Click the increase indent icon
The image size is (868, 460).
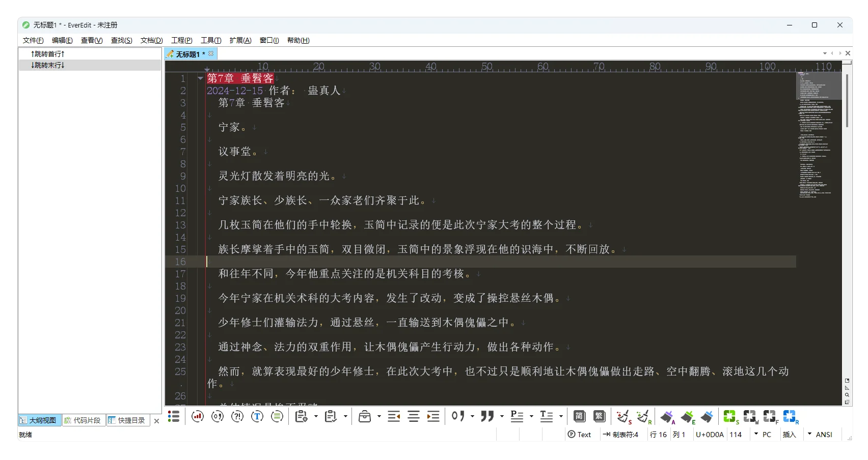point(433,417)
